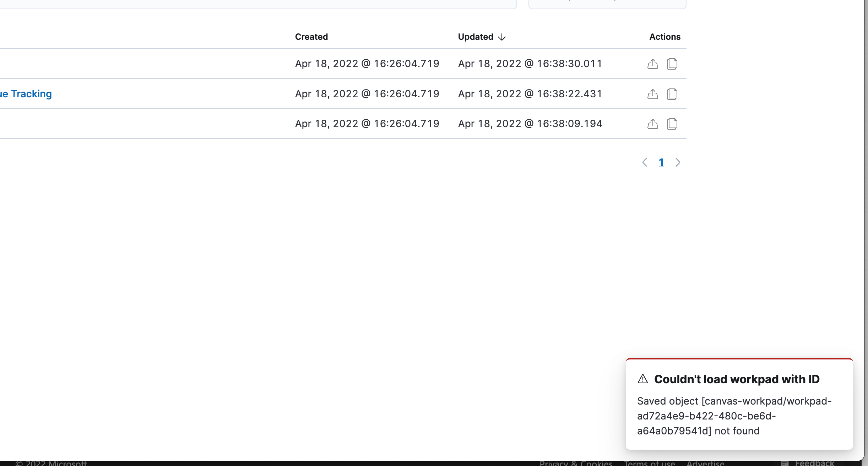868x466 pixels.
Task: Sort the table by the Created column
Action: (311, 37)
